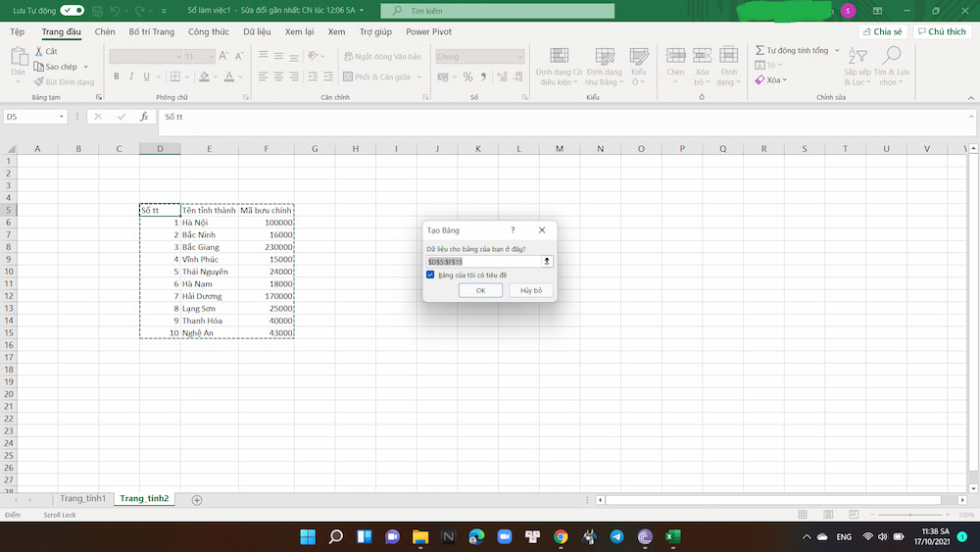Viewport: 980px width, 552px height.
Task: Open the Windows Start button
Action: click(308, 536)
